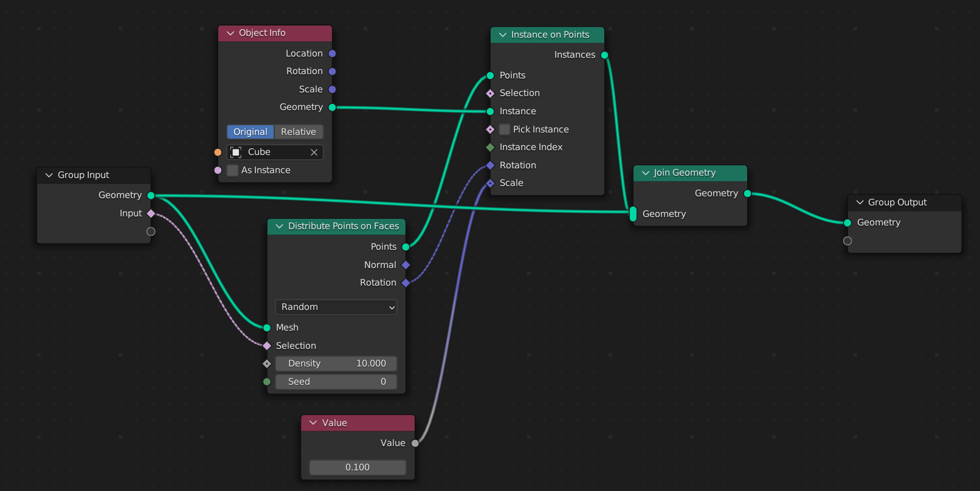Click the Pick Instance input socket
Viewport: 980px width, 491px height.
(x=491, y=129)
